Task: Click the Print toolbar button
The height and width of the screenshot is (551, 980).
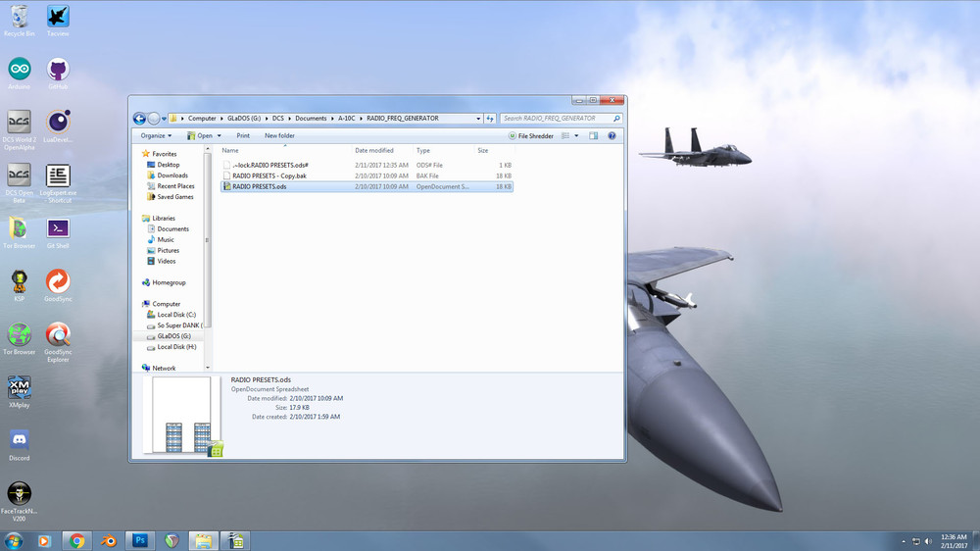Action: pos(243,135)
